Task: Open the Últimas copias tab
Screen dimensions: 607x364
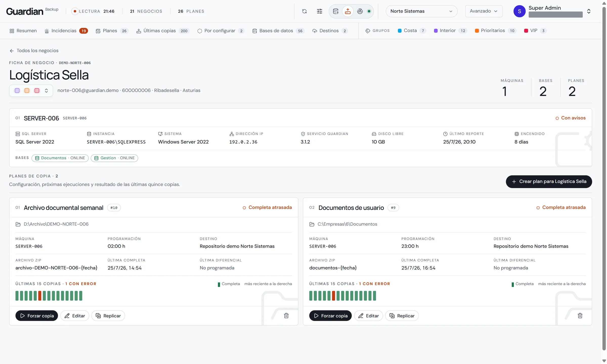Action: click(x=163, y=31)
